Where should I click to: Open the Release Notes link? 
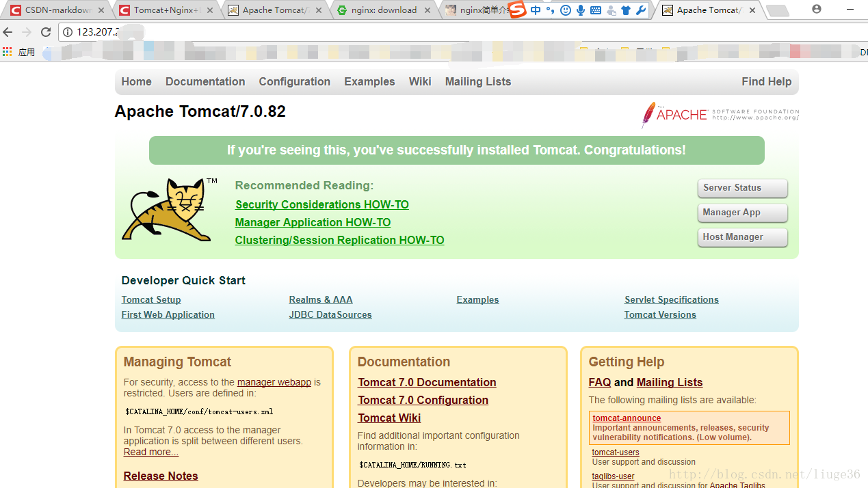[x=161, y=476]
